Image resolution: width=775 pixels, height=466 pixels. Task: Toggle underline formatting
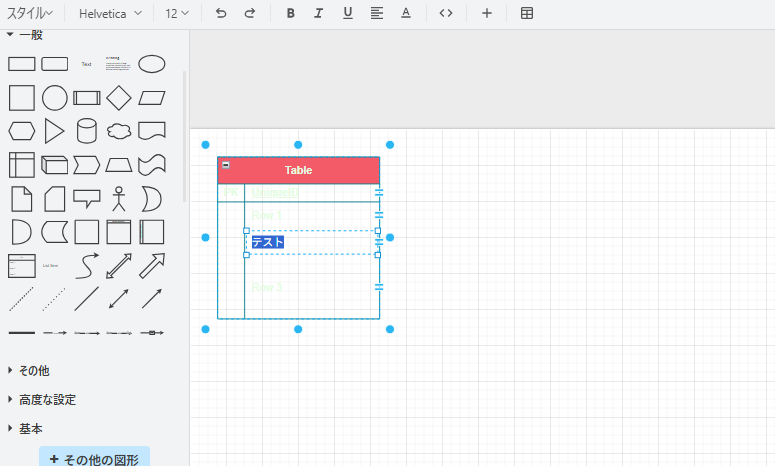click(347, 14)
